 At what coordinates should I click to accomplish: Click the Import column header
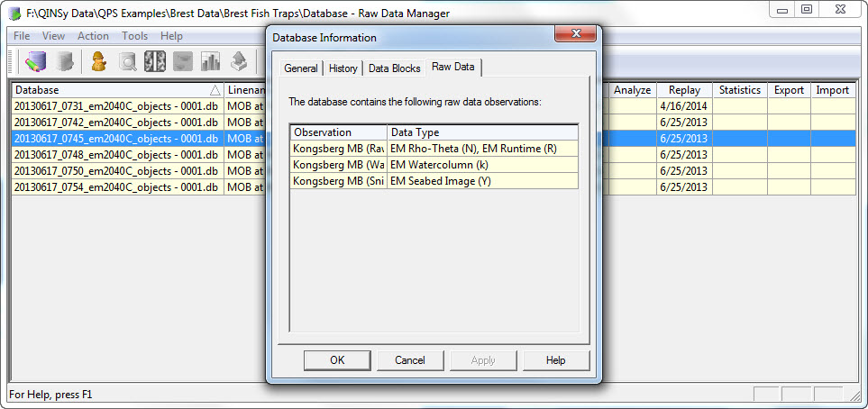point(833,90)
